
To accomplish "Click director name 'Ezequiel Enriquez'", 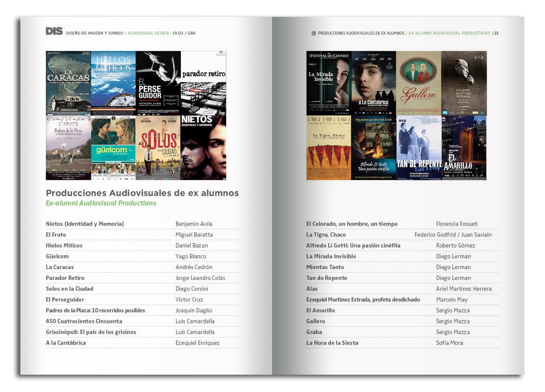I will click(x=197, y=343).
